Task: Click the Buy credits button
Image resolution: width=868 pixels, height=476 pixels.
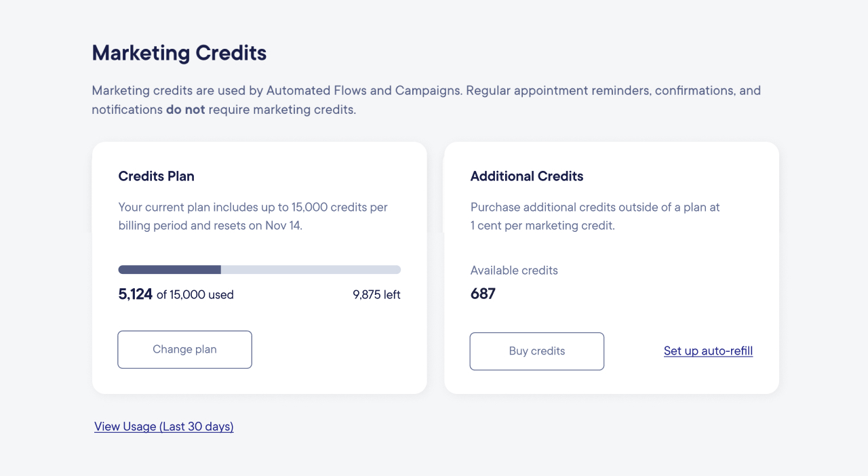Action: click(536, 351)
